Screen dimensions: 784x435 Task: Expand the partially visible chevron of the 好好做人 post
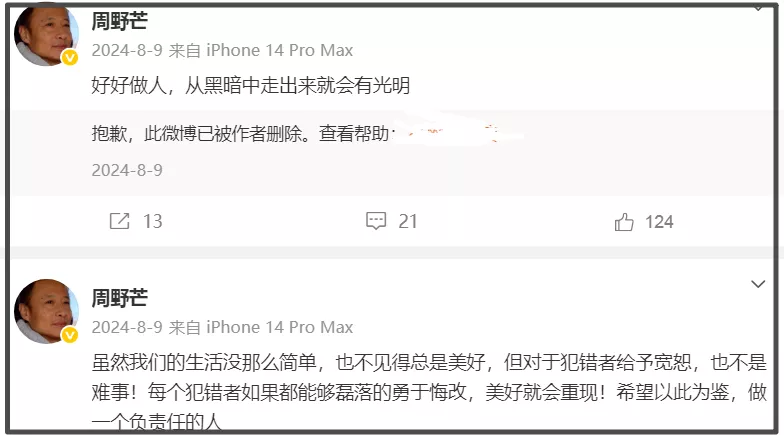pyautogui.click(x=758, y=8)
